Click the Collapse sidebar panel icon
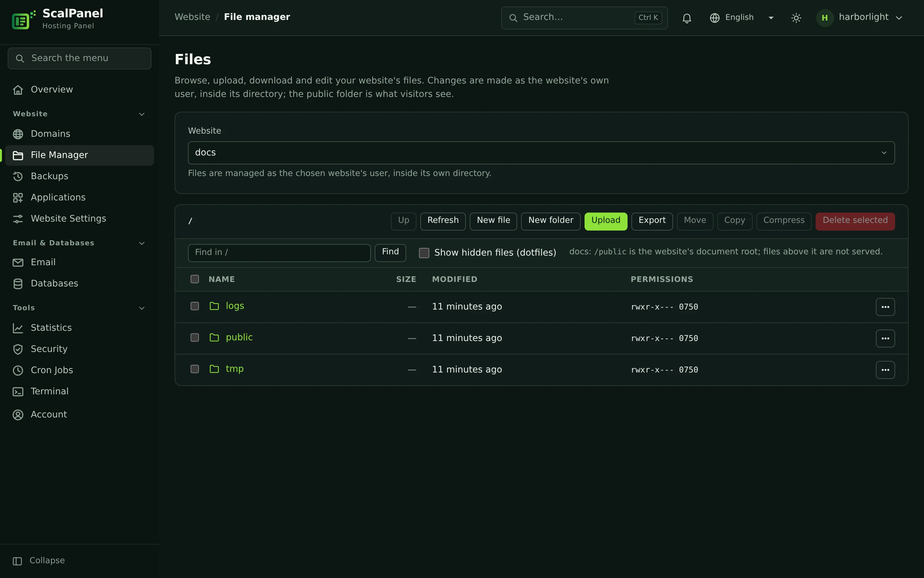The height and width of the screenshot is (578, 924). (17, 561)
